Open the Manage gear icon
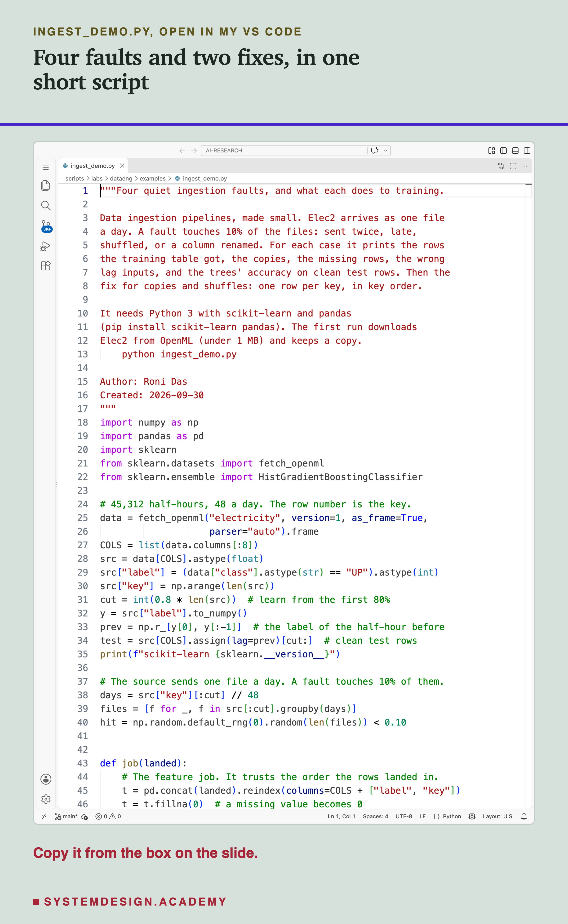The width and height of the screenshot is (568, 924). (46, 799)
